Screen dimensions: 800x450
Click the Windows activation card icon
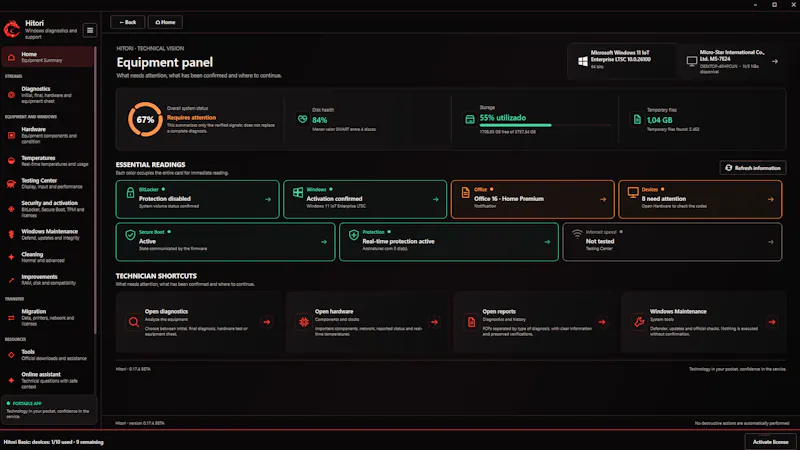[298, 192]
